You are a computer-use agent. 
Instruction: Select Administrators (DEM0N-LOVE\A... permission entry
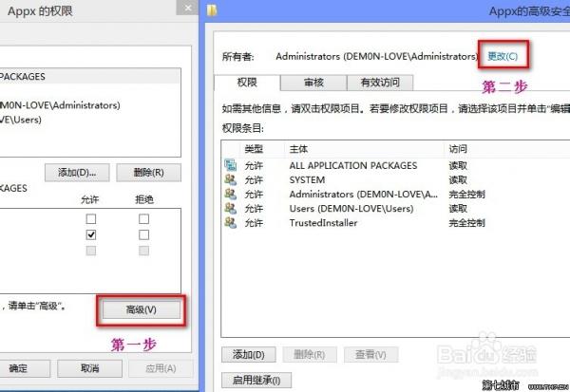396,194
